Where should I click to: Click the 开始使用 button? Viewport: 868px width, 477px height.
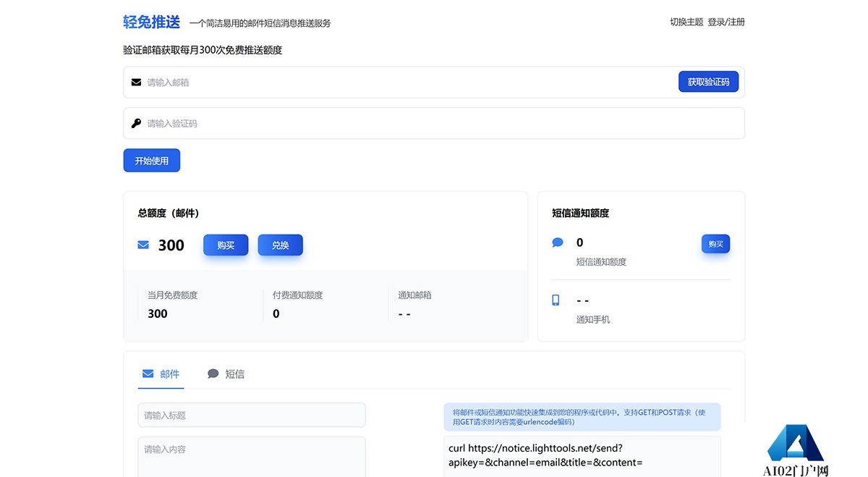tap(151, 161)
